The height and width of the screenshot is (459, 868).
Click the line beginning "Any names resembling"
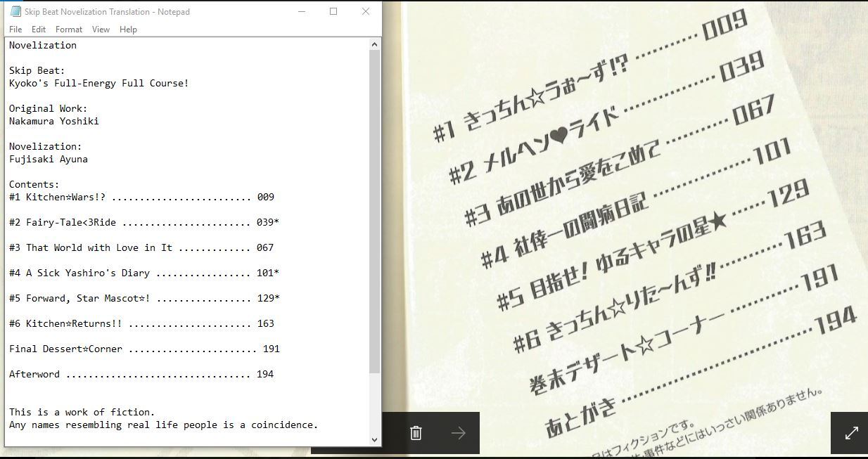pyautogui.click(x=164, y=425)
